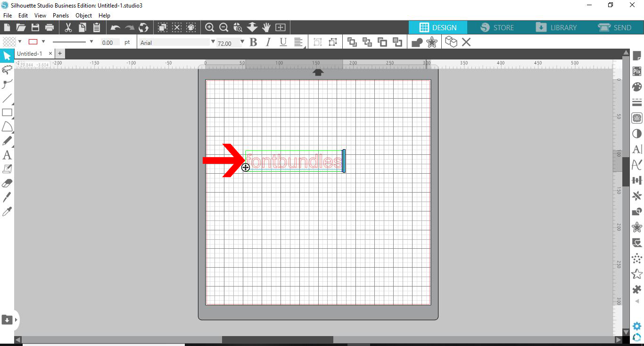Add a new document tab with plus
The height and width of the screenshot is (346, 644).
tap(60, 54)
